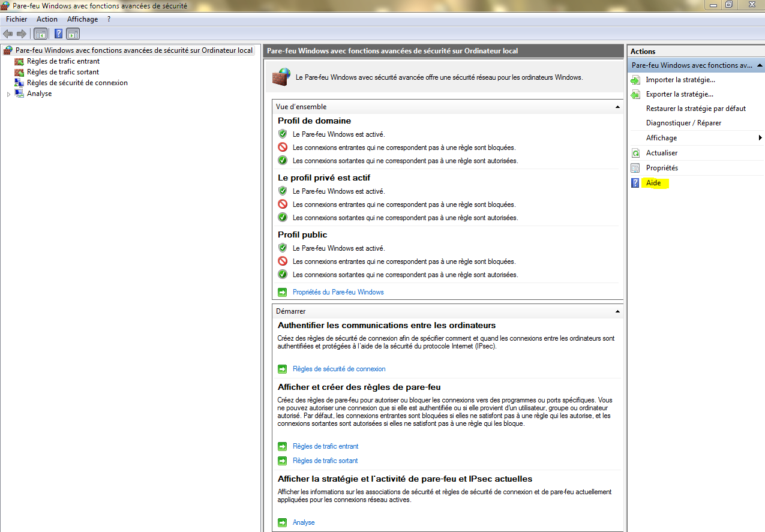
Task: Open the Action menu
Action: click(x=47, y=19)
